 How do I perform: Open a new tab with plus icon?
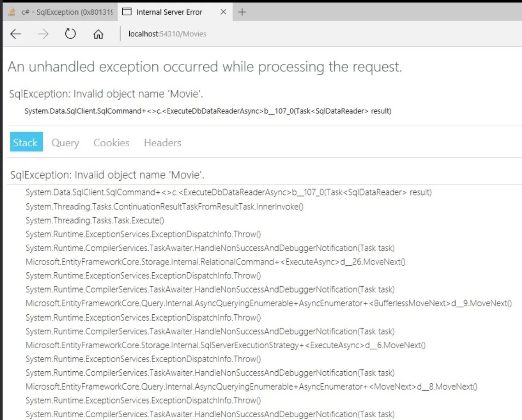pyautogui.click(x=242, y=12)
